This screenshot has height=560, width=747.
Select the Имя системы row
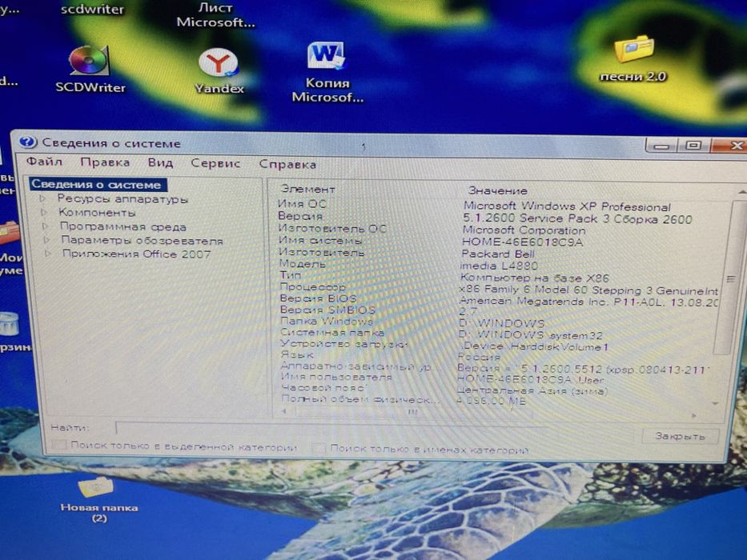click(x=498, y=241)
